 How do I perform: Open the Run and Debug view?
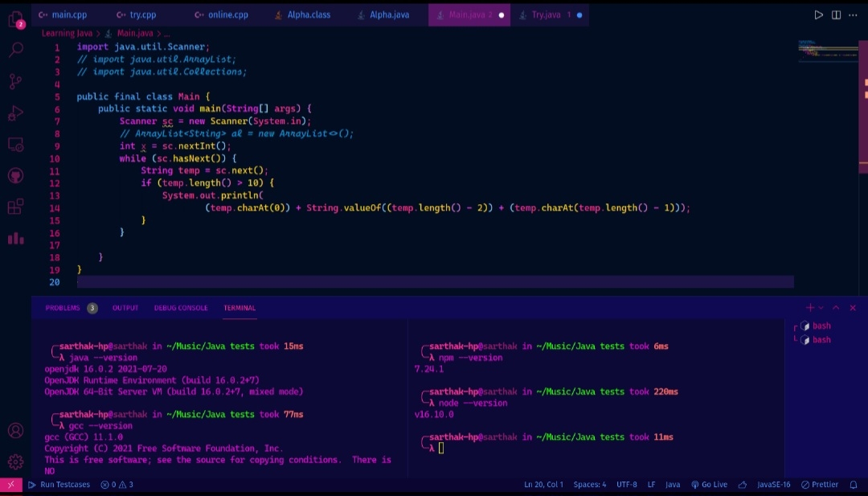15,113
